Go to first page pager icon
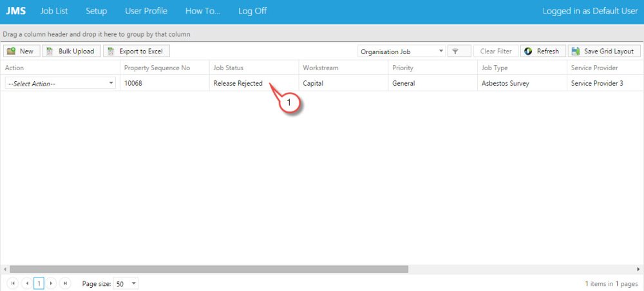This screenshot has height=291, width=644. coord(13,284)
